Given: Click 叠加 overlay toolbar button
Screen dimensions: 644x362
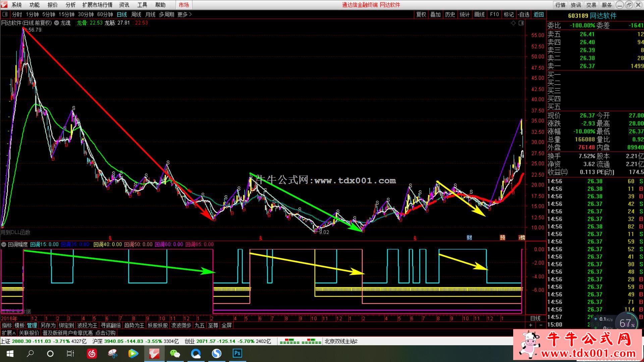Looking at the screenshot, I should (x=435, y=14).
